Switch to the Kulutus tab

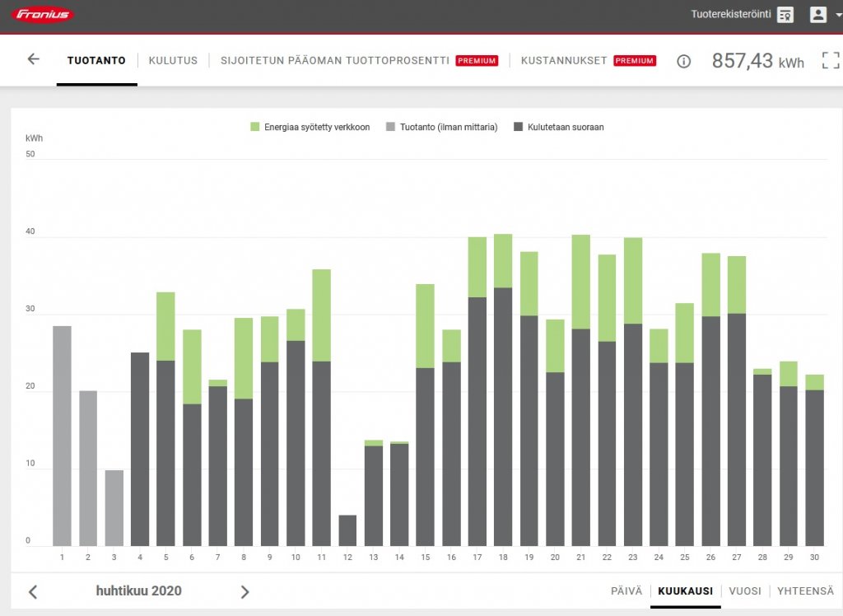[173, 60]
